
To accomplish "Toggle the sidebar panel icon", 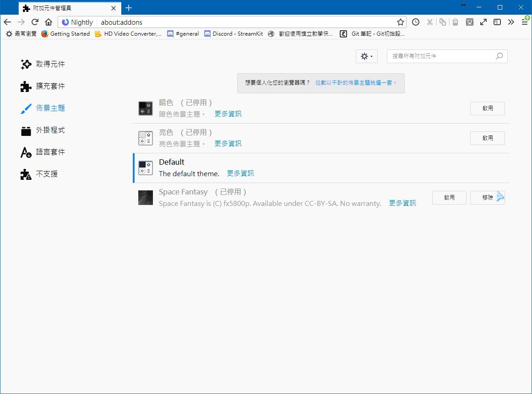I will pyautogui.click(x=497, y=22).
